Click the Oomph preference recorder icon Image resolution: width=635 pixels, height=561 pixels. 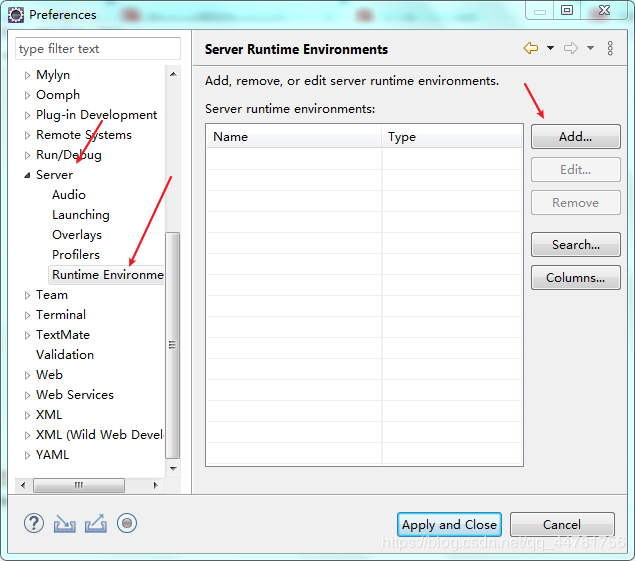pyautogui.click(x=127, y=523)
